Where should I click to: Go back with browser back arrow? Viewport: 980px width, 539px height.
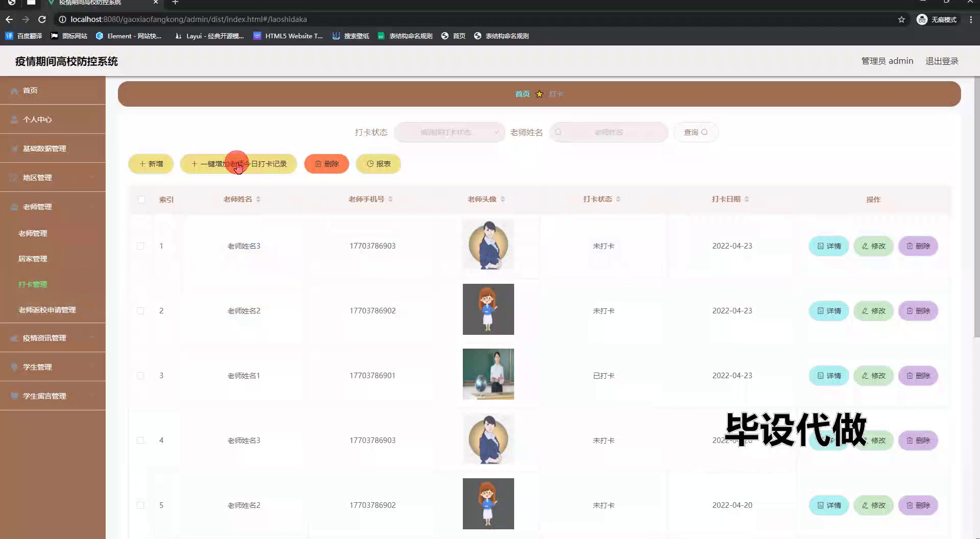pos(9,19)
